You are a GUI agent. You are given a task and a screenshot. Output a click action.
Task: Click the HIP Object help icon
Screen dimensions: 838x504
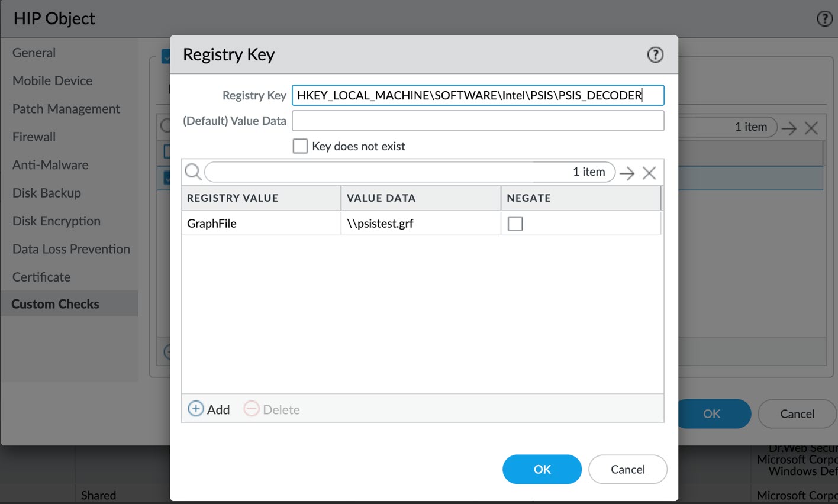824,18
